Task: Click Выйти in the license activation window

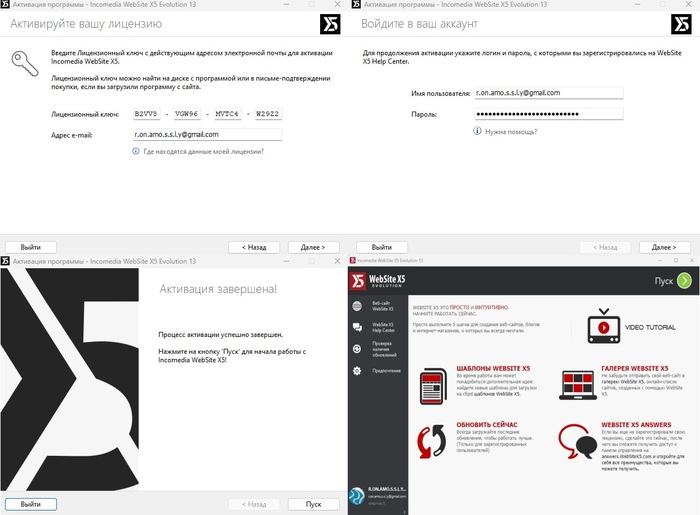Action: click(x=31, y=247)
